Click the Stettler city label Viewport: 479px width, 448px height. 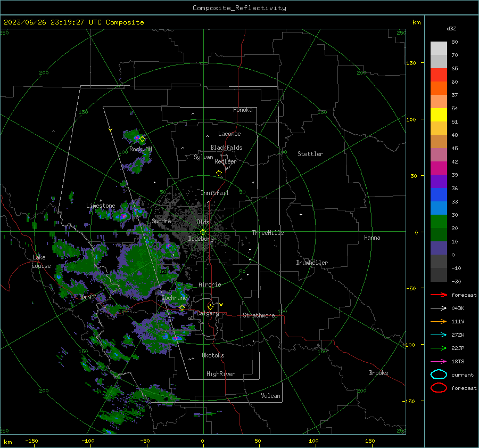point(310,154)
